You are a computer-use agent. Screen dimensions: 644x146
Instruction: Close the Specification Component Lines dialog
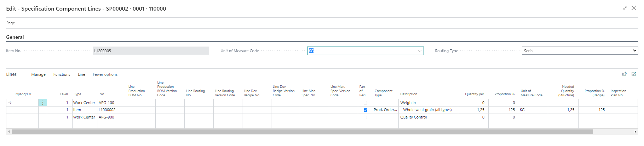pos(634,8)
